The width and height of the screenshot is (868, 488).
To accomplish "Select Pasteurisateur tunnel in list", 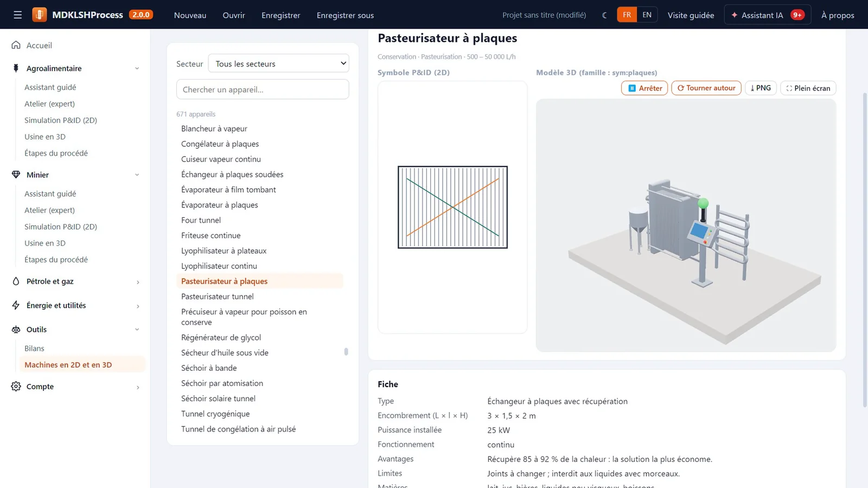I will tap(218, 297).
